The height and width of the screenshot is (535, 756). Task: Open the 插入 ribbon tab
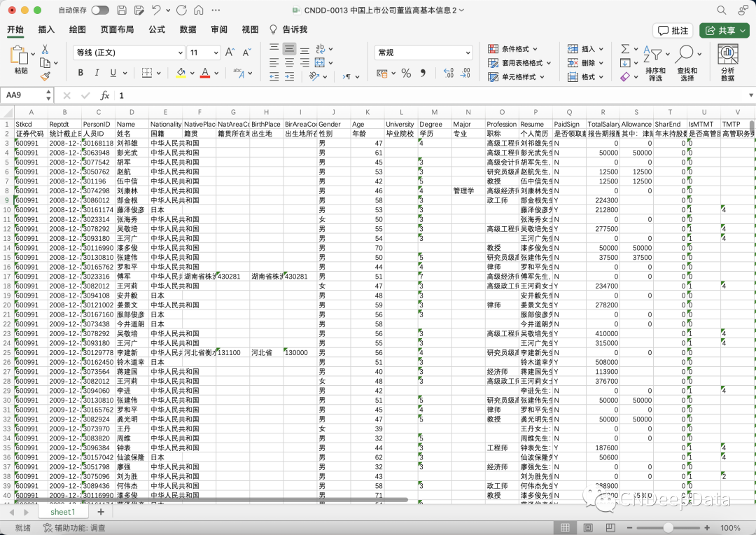(x=46, y=29)
